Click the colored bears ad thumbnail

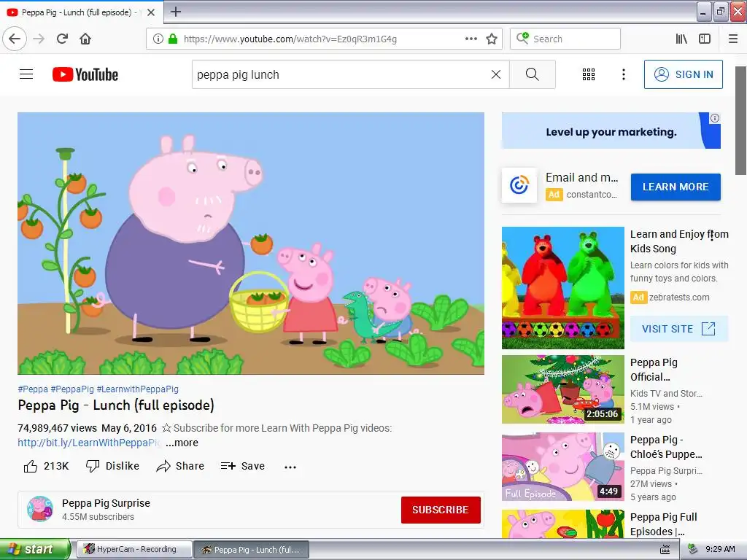562,287
